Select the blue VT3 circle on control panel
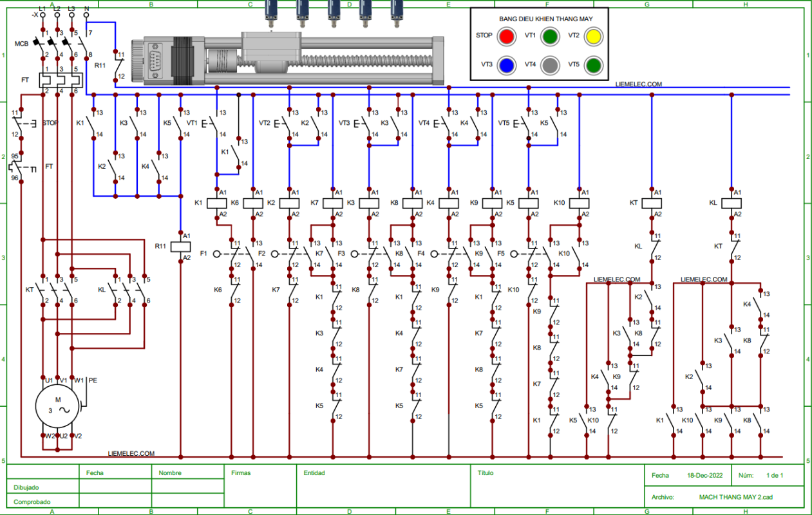 coord(507,65)
